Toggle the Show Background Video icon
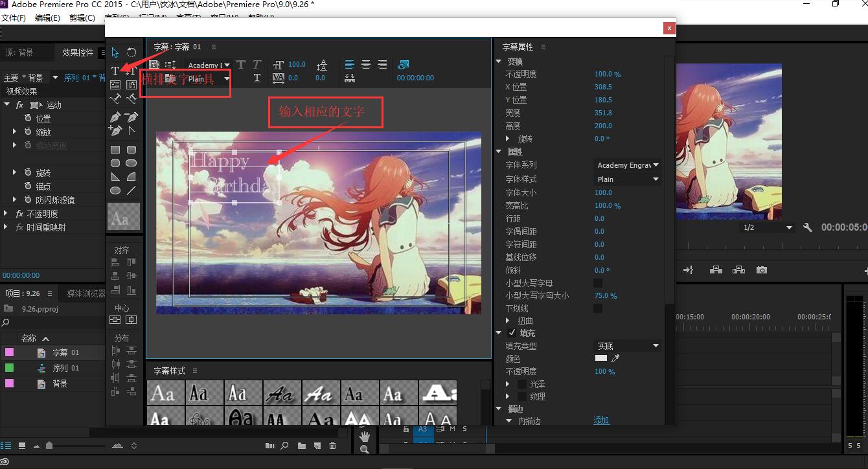This screenshot has width=868, height=469. pyautogui.click(x=404, y=65)
